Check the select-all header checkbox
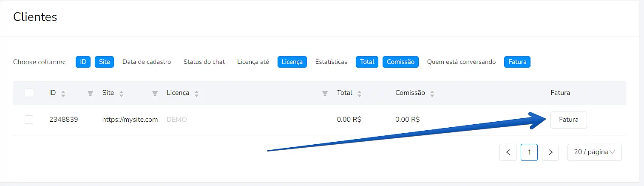The image size is (644, 186). tap(29, 93)
